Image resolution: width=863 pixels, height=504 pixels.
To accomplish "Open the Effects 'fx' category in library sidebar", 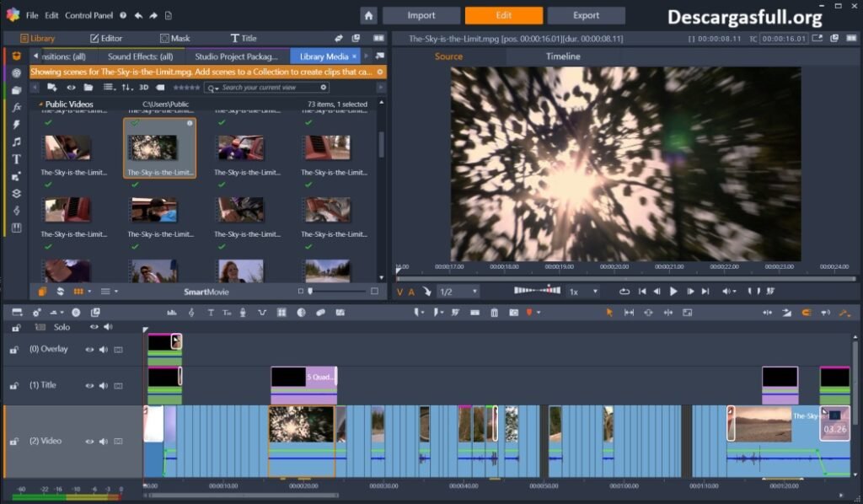I will click(16, 107).
